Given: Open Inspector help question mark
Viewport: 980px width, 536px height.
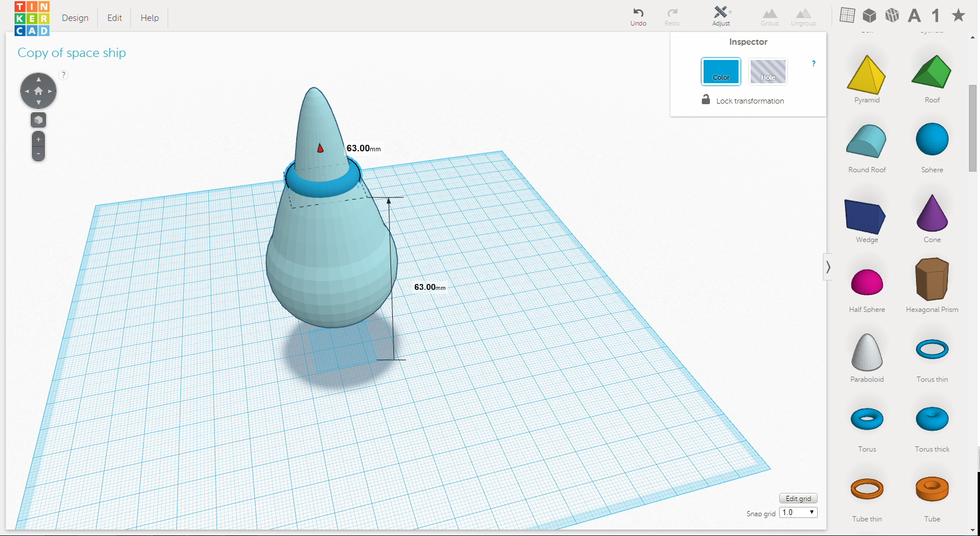Looking at the screenshot, I should [x=814, y=63].
